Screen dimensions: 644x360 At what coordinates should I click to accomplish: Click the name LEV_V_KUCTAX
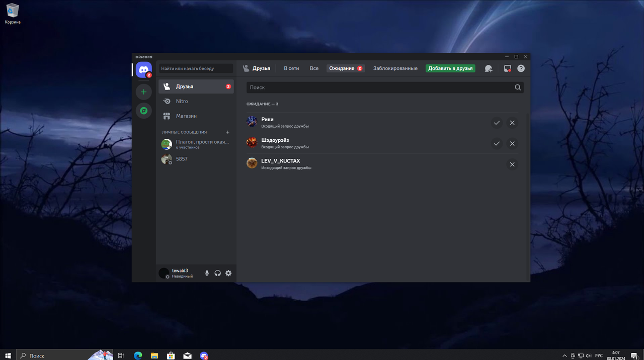point(281,161)
